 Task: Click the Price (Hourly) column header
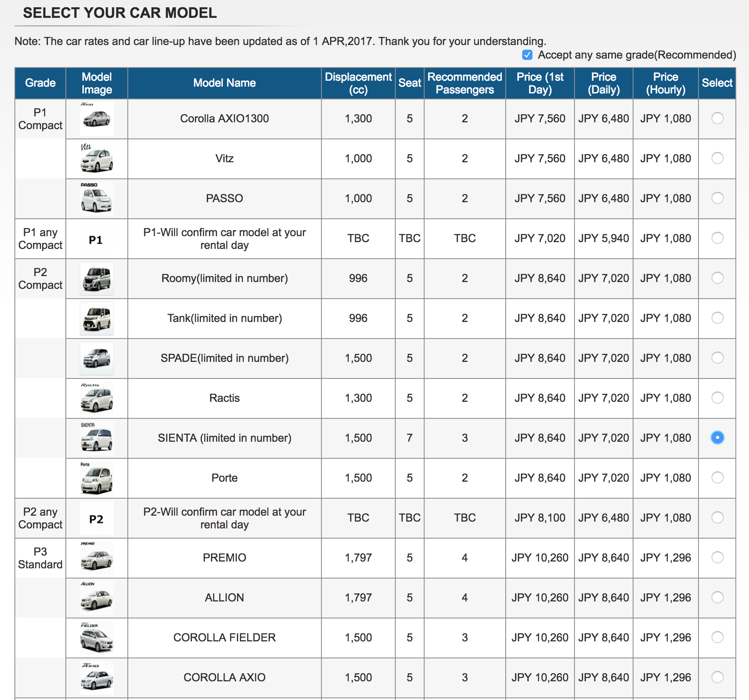(666, 83)
